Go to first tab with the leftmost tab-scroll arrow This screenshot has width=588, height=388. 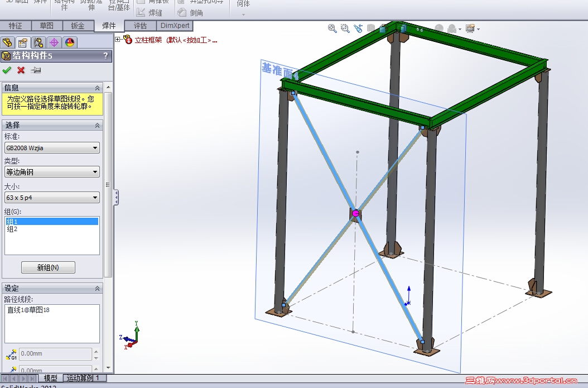[x=5, y=379]
